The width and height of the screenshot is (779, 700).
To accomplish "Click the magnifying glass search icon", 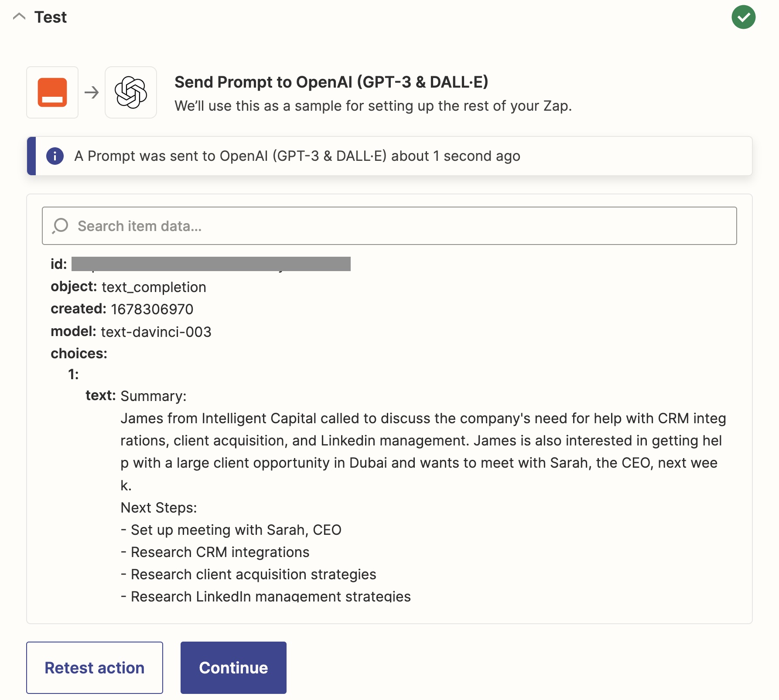I will [59, 226].
